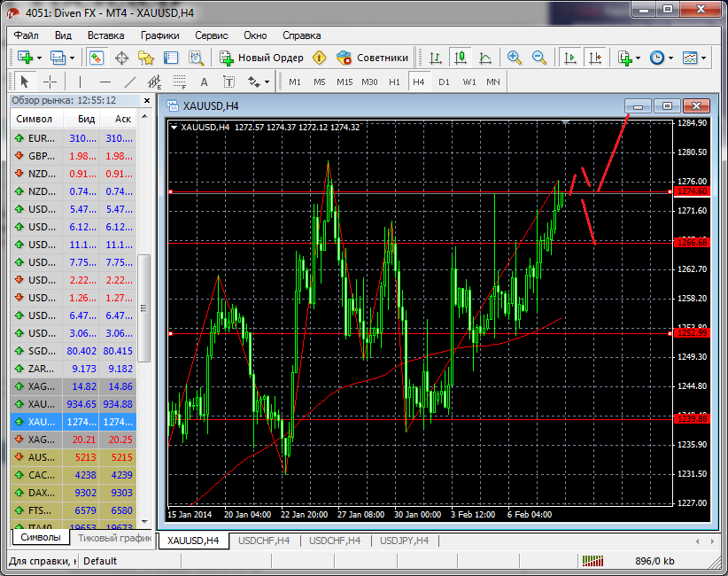Select the Crosshair tool

tap(50, 82)
